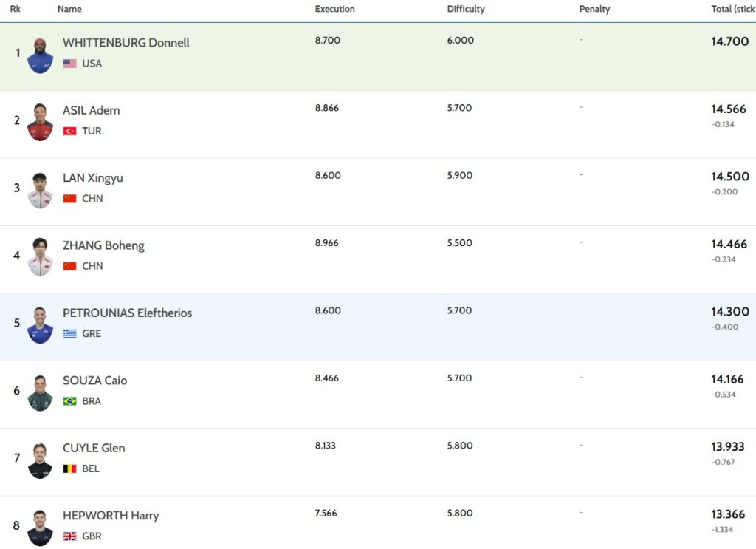Open the CUYLE Glen name link
756x549 pixels.
(94, 448)
